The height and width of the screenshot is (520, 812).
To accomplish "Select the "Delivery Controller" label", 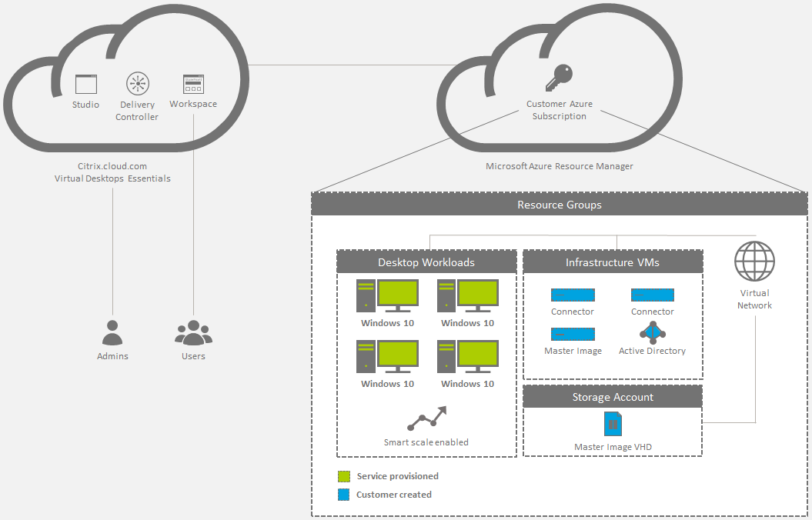I will click(x=137, y=111).
